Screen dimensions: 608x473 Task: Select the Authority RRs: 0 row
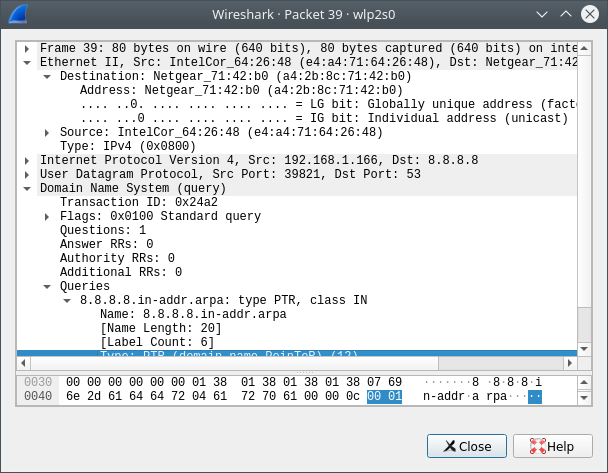click(x=297, y=258)
